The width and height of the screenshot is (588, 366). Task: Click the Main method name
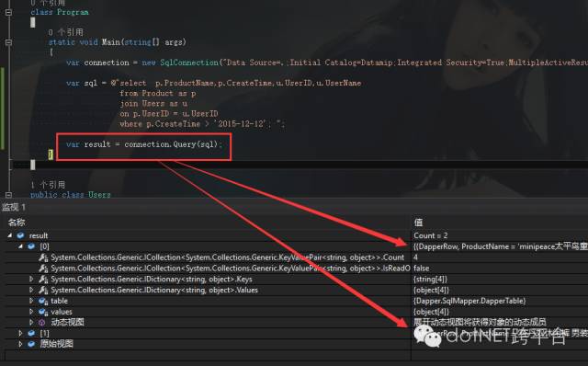click(x=111, y=42)
